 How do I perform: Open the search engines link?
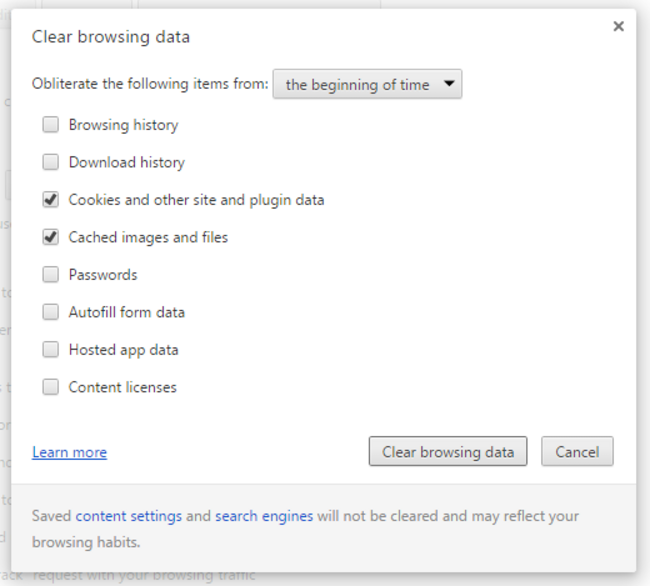coord(264,516)
